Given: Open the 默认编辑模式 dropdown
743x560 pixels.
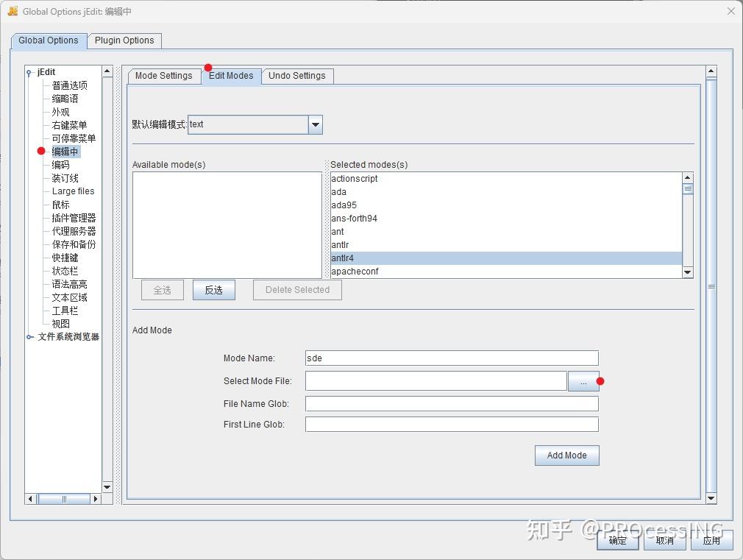Looking at the screenshot, I should pos(315,124).
